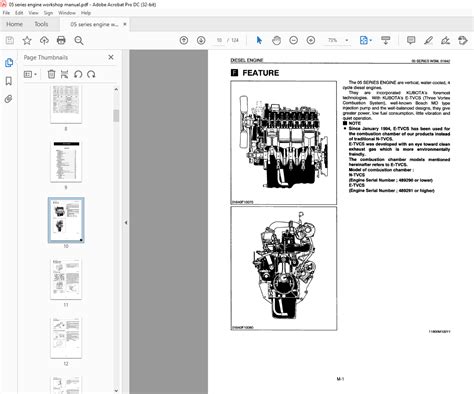This screenshot has width=474, height=394.
Task: Delete selected page with trash icon
Action: coord(51,74)
